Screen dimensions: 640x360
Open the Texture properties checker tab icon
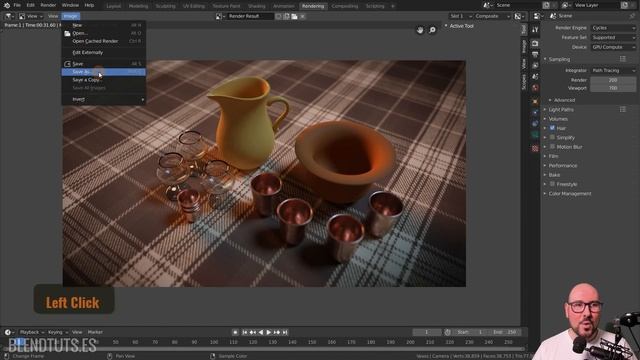[x=535, y=148]
